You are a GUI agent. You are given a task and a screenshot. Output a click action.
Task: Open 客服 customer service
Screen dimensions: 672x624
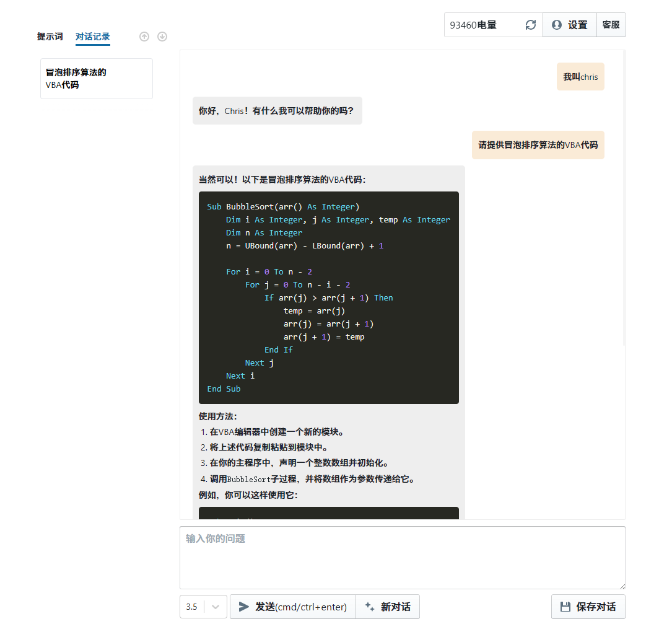click(611, 25)
